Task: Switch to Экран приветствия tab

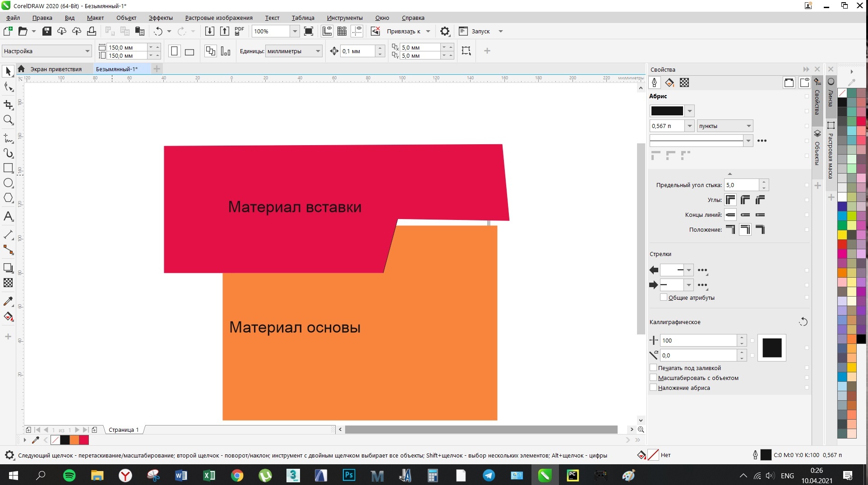Action: 56,69
